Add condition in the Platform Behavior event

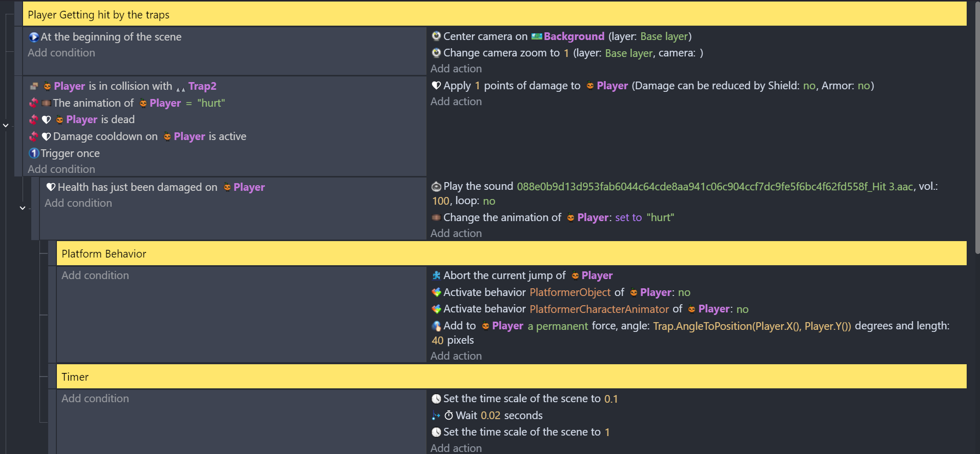tap(95, 275)
